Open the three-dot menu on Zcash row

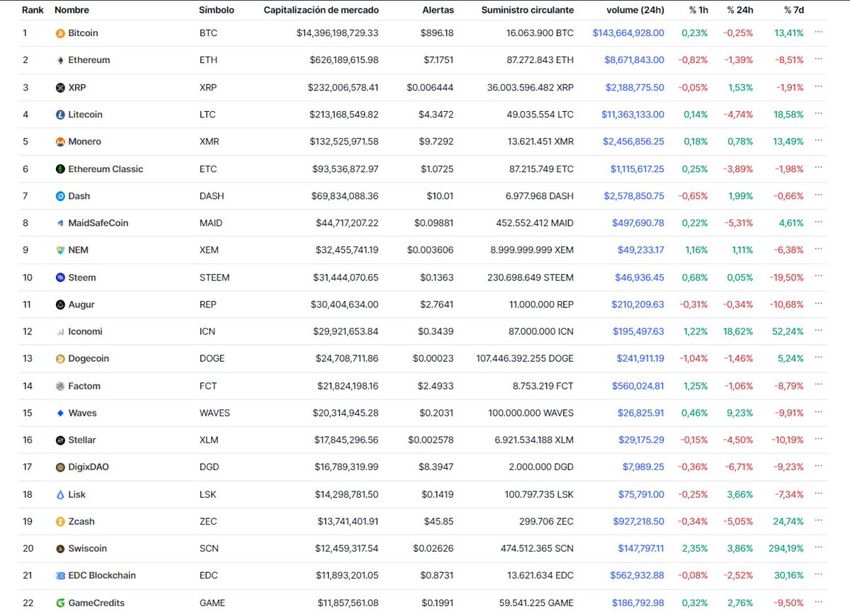pos(819,520)
